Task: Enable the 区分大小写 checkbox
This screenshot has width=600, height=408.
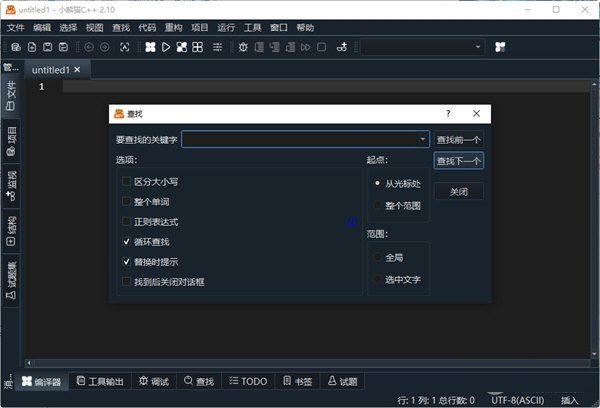Action: [126, 182]
